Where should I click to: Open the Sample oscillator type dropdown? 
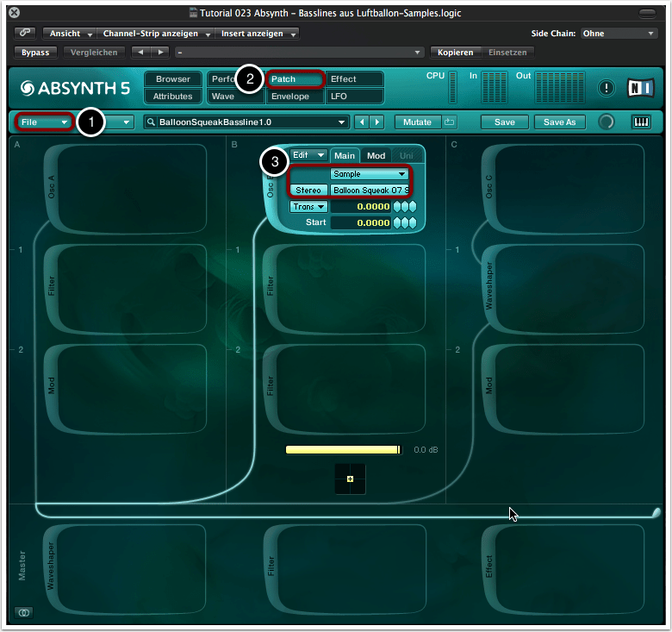(370, 173)
